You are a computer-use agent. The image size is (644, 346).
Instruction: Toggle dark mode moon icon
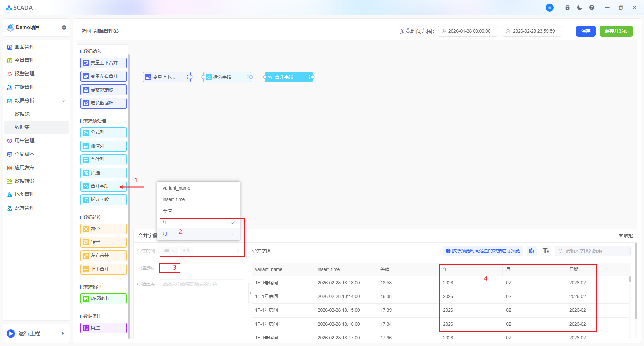click(579, 8)
